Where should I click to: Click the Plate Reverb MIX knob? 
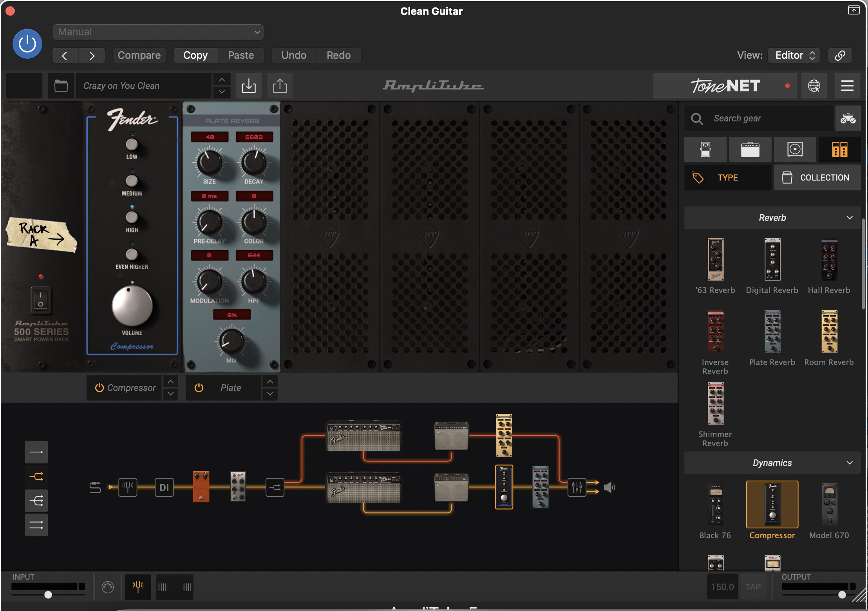(x=231, y=341)
